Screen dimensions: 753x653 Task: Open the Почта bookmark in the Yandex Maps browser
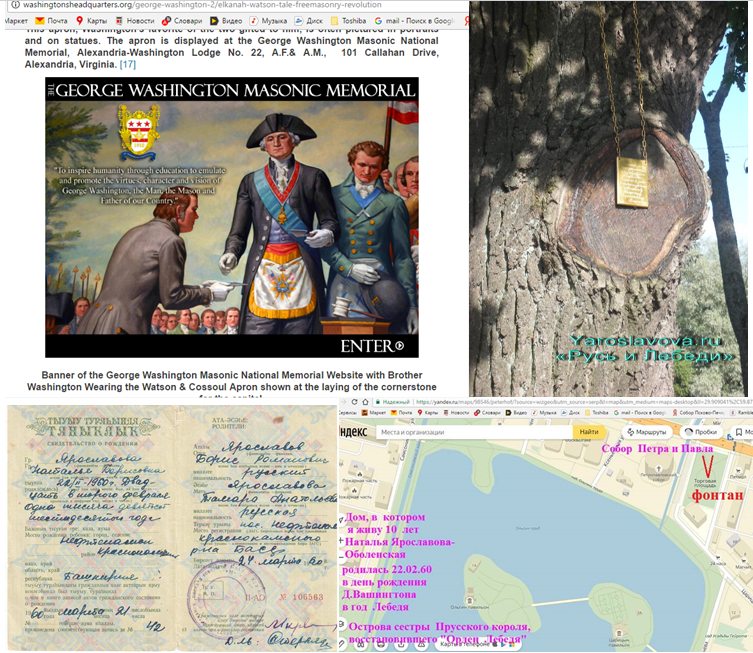401,412
